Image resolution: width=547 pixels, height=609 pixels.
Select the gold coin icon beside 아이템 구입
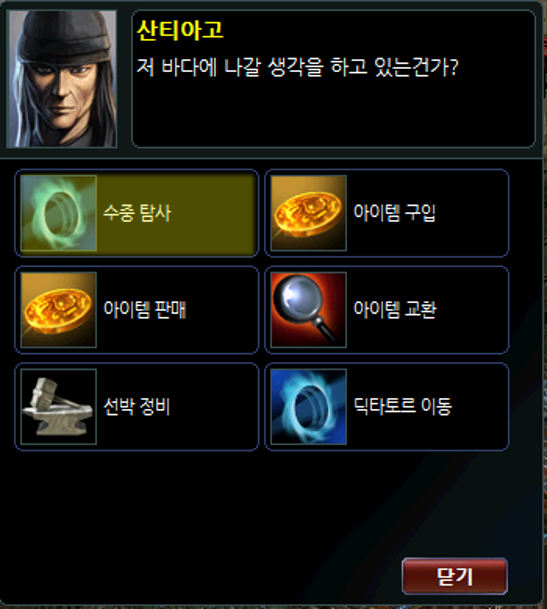[309, 213]
